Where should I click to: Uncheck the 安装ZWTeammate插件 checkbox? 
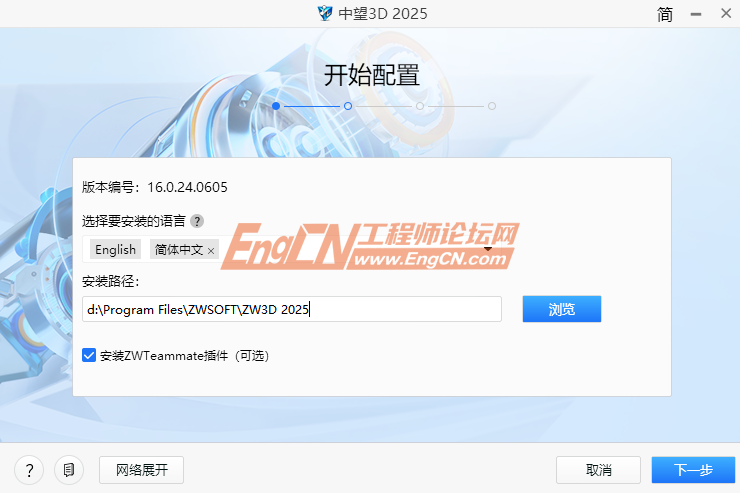(x=89, y=355)
